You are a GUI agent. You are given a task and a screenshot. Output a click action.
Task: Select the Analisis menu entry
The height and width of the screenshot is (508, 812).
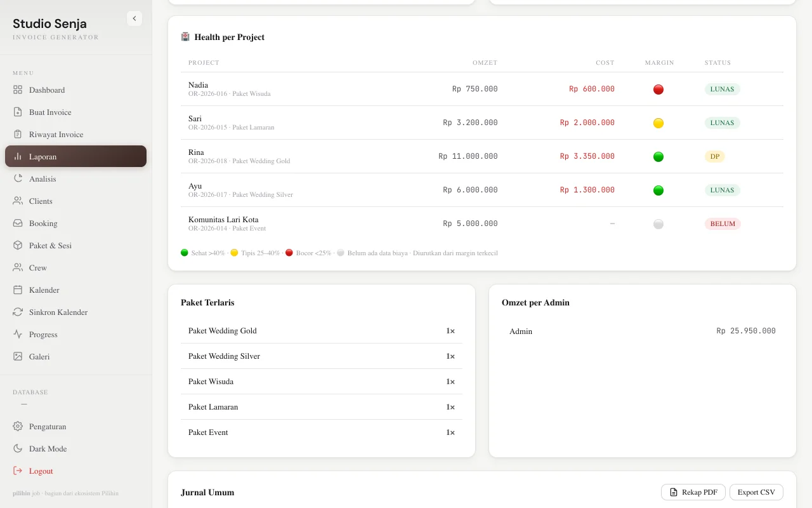(x=75, y=179)
